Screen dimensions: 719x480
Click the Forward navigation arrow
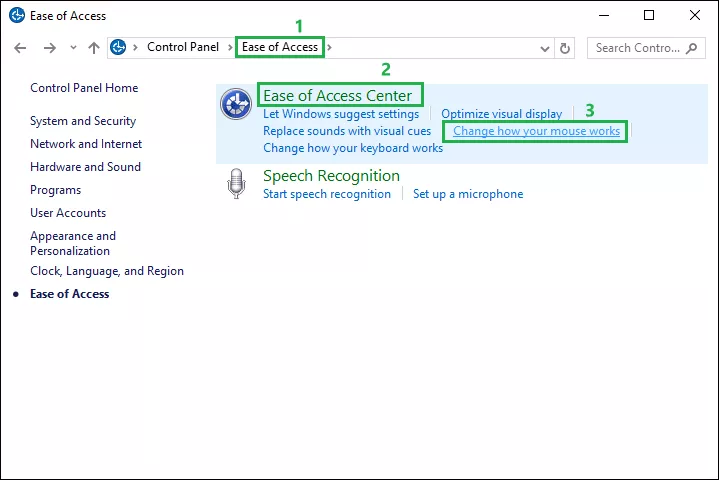[50, 48]
